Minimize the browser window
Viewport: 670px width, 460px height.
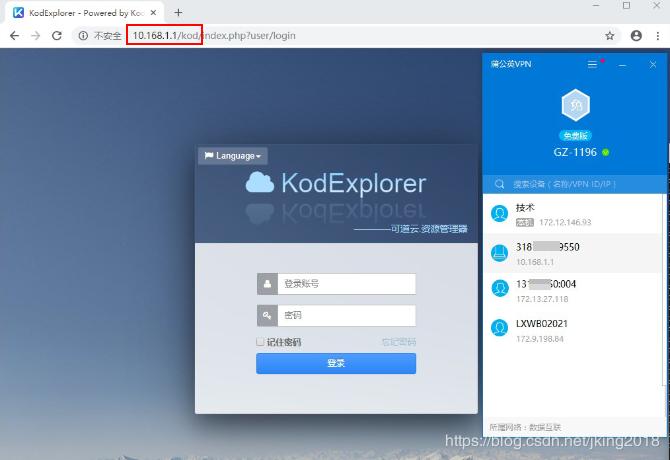coord(596,6)
